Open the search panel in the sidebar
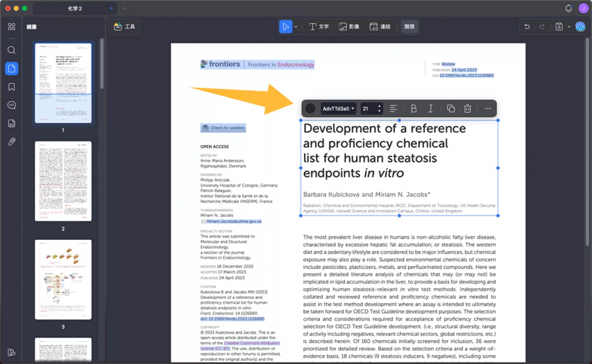 [x=12, y=50]
